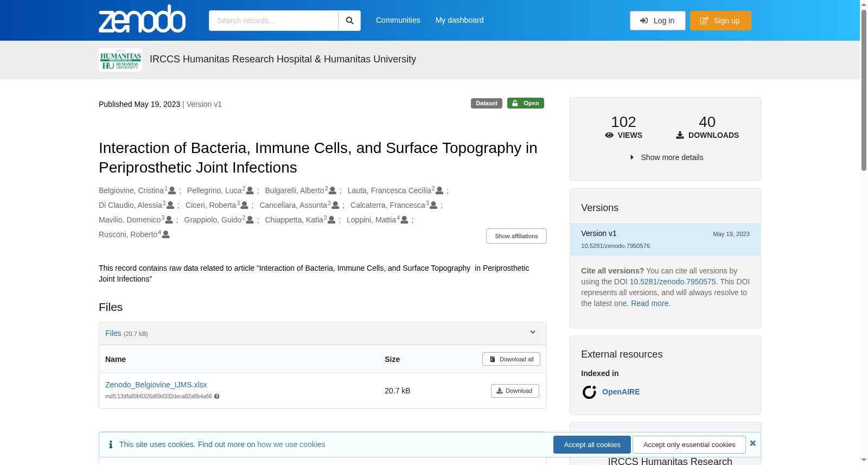The height and width of the screenshot is (465, 868).
Task: Open the Read more link
Action: pyautogui.click(x=649, y=303)
